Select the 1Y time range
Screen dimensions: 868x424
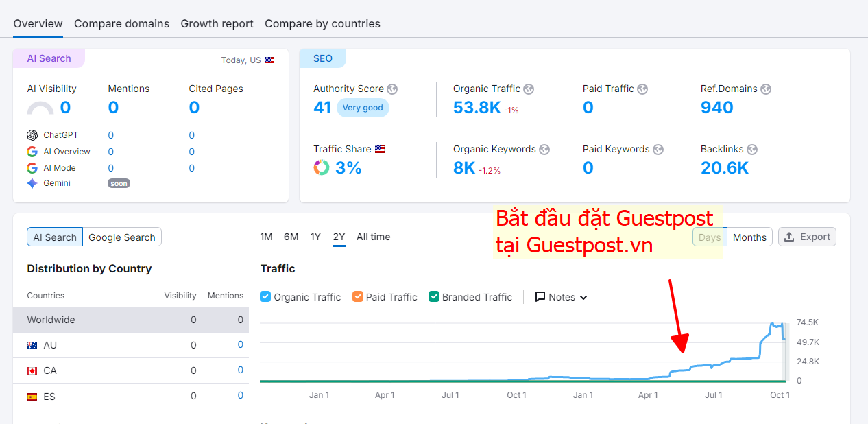315,237
